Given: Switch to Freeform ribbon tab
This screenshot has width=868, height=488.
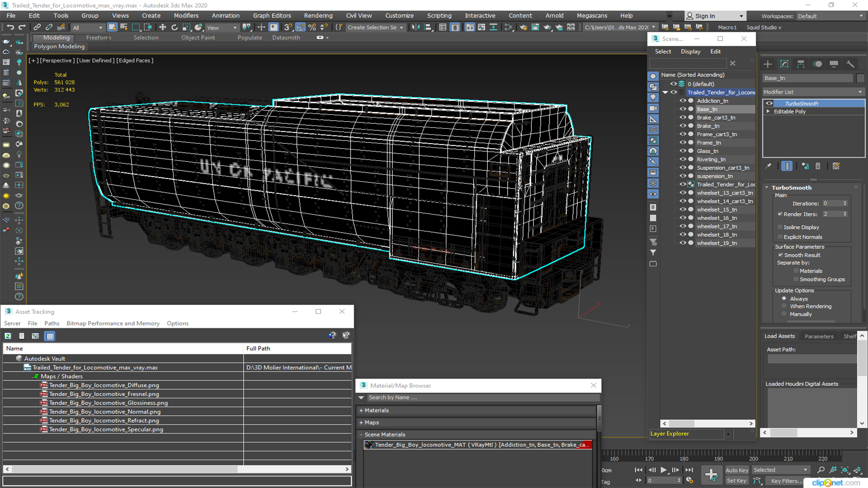Looking at the screenshot, I should 98,38.
